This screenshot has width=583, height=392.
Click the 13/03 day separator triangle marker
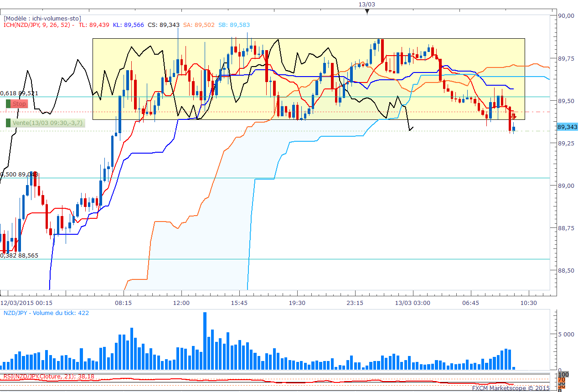(x=367, y=12)
